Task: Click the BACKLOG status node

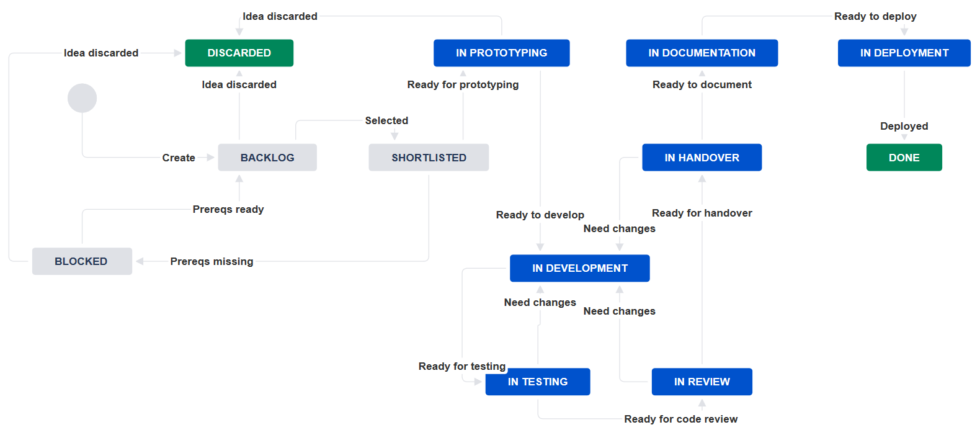Action: pos(267,158)
